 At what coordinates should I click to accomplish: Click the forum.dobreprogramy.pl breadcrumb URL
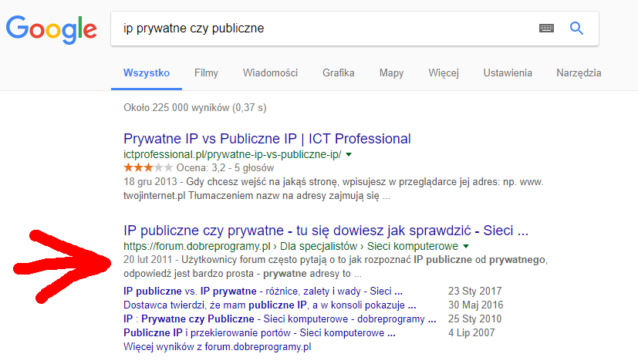tap(291, 246)
